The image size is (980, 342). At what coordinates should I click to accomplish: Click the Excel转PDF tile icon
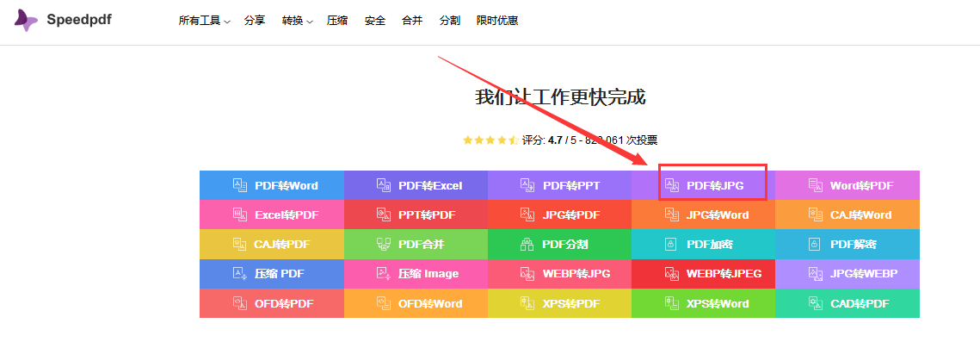coord(240,215)
